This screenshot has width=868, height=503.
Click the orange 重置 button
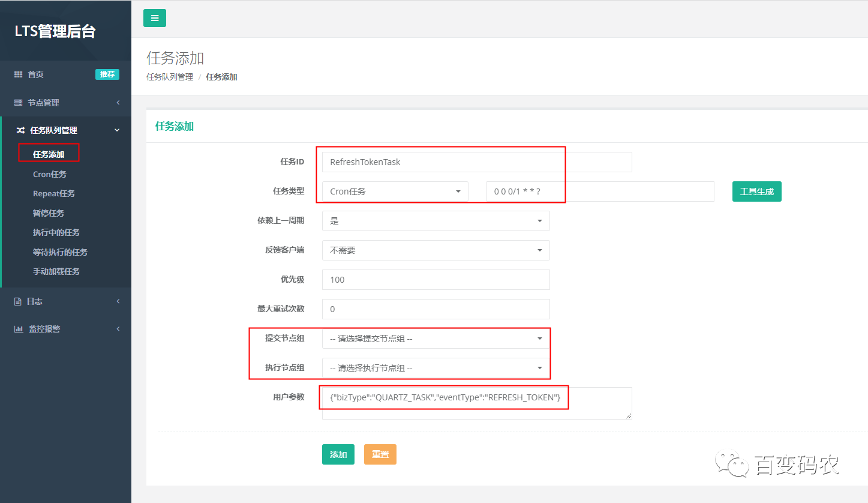click(380, 454)
